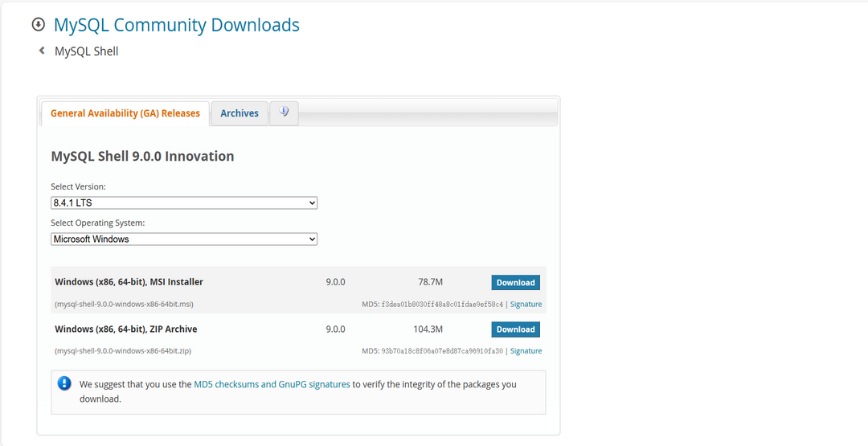The height and width of the screenshot is (446, 868).
Task: Click the MySQL Shell 9.0.0 Innovation heading
Action: tap(142, 156)
